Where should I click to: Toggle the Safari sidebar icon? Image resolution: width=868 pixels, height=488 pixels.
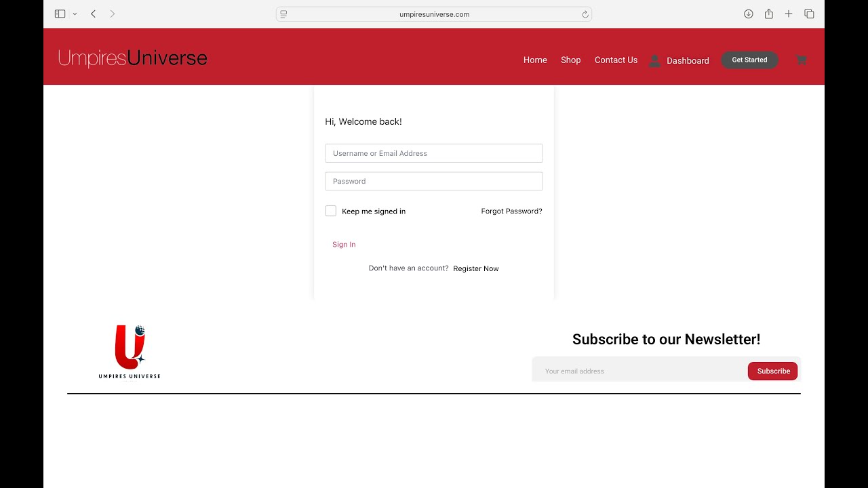[x=60, y=14]
